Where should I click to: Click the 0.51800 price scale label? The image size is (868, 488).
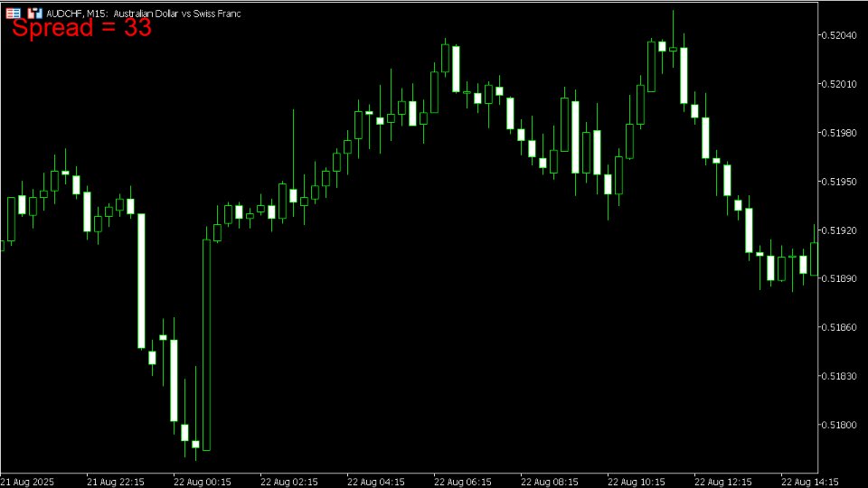pyautogui.click(x=839, y=425)
